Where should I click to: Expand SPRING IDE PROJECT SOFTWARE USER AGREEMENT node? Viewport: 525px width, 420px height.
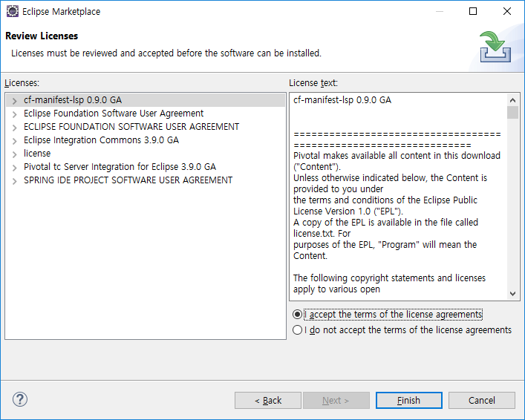14,181
